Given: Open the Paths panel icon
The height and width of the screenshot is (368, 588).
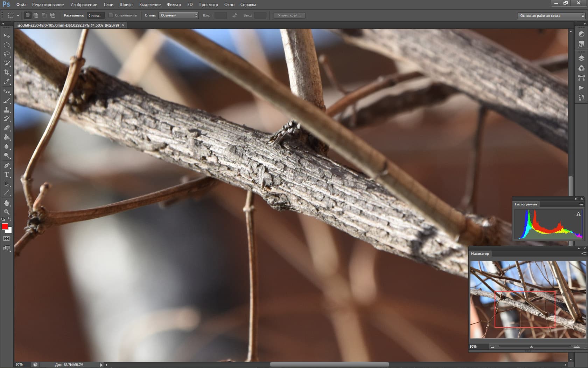Looking at the screenshot, I should [x=581, y=78].
